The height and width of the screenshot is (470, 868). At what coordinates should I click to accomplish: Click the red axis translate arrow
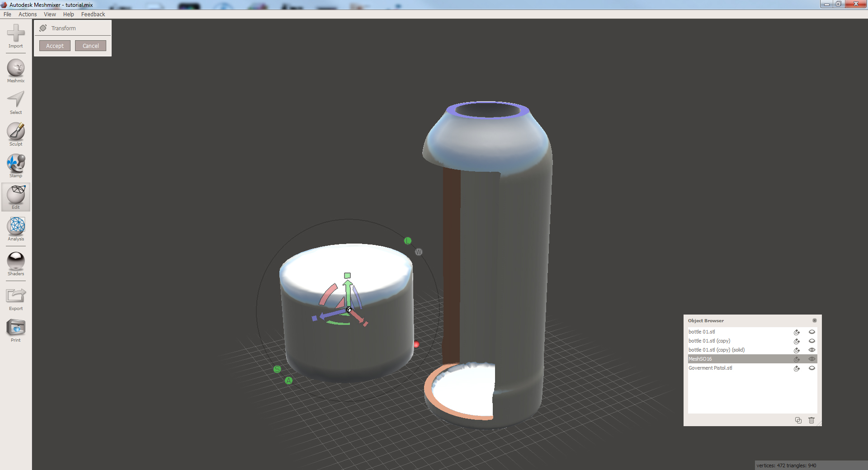[358, 316]
